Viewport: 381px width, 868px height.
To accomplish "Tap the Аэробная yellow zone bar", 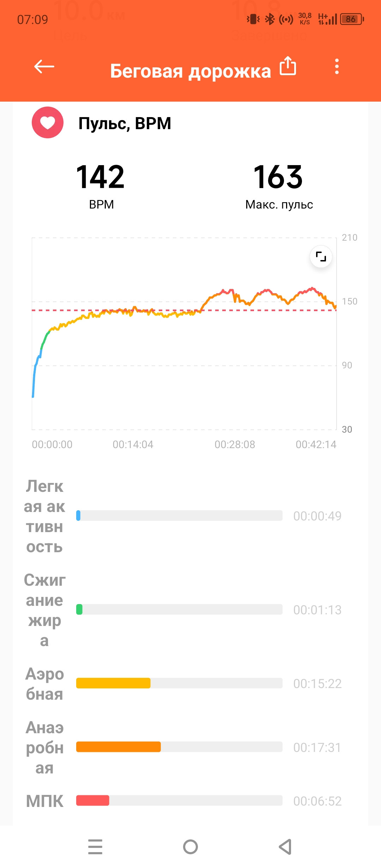I will (x=179, y=683).
